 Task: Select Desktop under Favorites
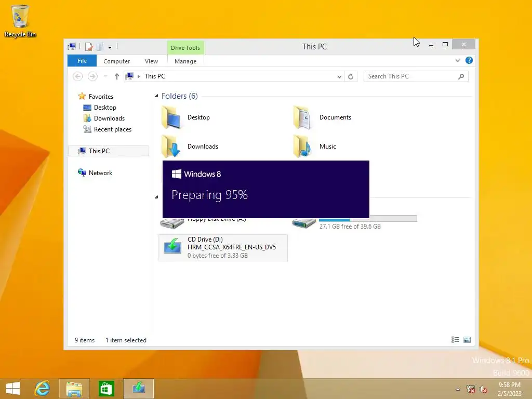pos(105,108)
